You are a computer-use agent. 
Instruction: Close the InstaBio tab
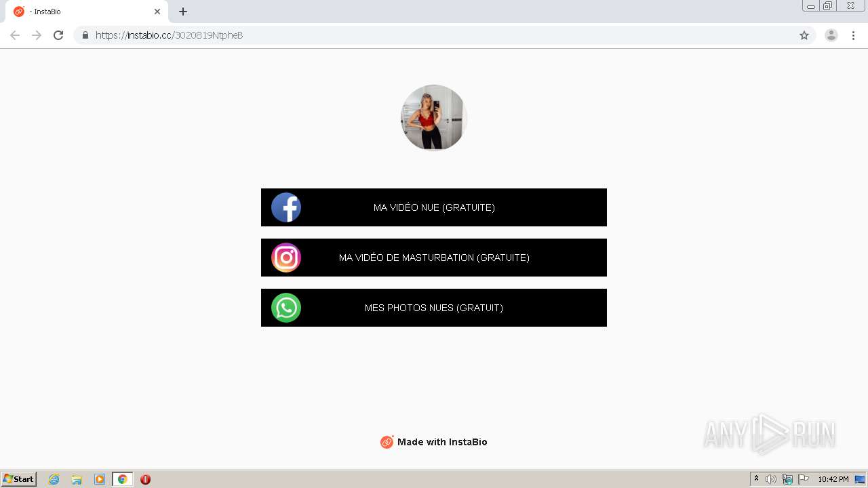point(157,12)
